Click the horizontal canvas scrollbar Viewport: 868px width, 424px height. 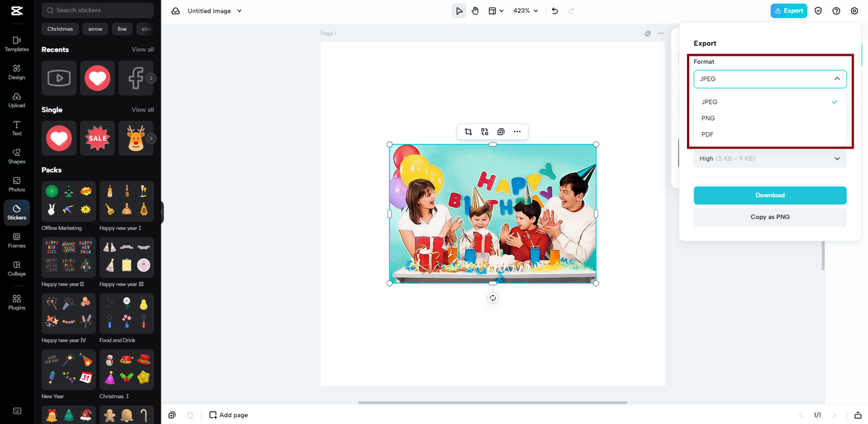coord(492,403)
